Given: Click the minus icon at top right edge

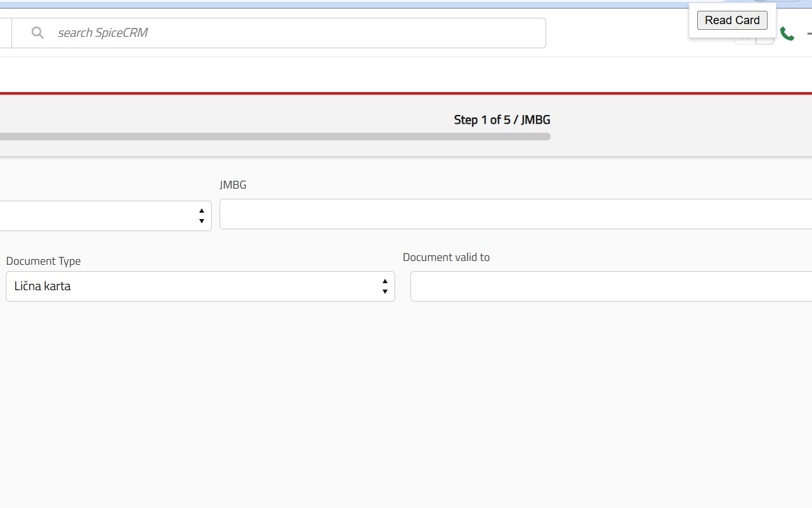Looking at the screenshot, I should [809, 34].
